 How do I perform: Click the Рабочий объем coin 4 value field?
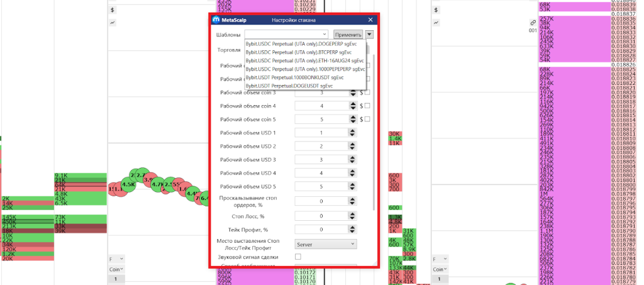(322, 106)
